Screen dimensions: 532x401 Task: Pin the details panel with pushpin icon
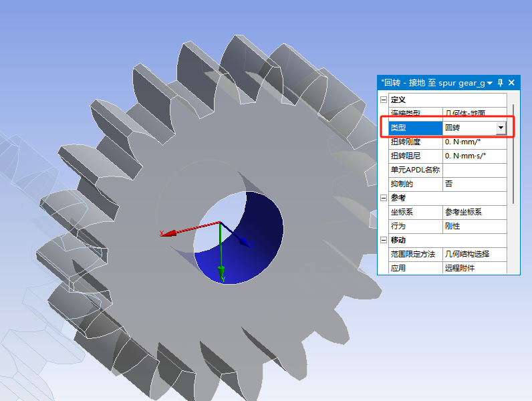pyautogui.click(x=500, y=83)
